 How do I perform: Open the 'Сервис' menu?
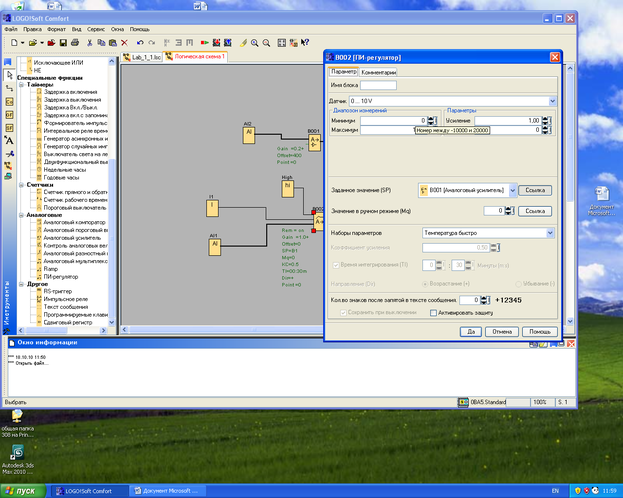(x=96, y=29)
